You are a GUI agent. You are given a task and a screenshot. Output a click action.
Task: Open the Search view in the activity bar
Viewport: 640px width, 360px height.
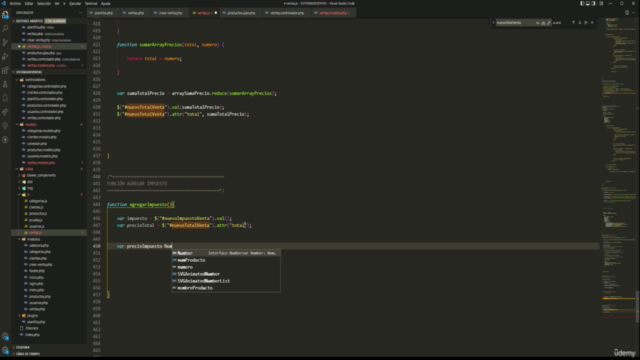tap(5, 29)
